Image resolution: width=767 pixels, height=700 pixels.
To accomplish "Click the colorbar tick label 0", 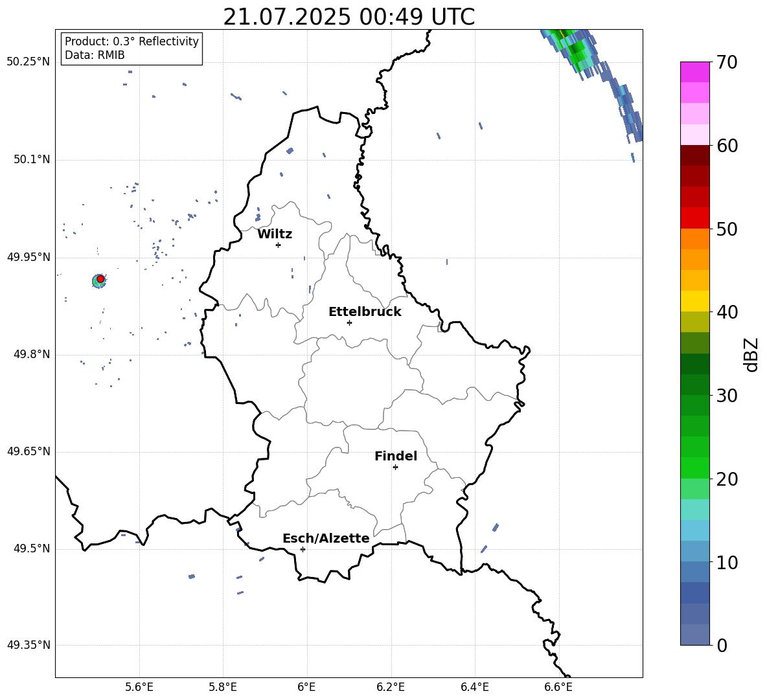I will click(722, 645).
